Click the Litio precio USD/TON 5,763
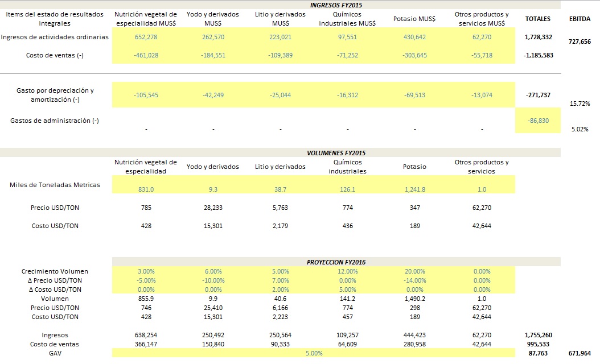600x364 pixels. [x=280, y=208]
